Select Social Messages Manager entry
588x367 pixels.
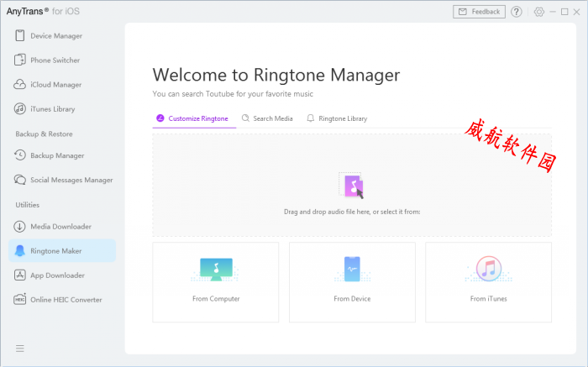coord(62,180)
